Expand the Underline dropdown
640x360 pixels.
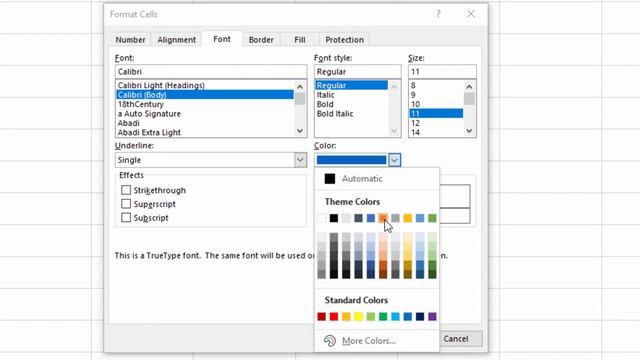click(x=300, y=160)
